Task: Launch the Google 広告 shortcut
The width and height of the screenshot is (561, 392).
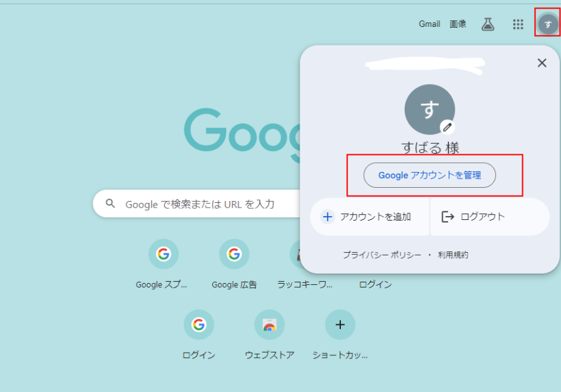Action: coord(235,254)
